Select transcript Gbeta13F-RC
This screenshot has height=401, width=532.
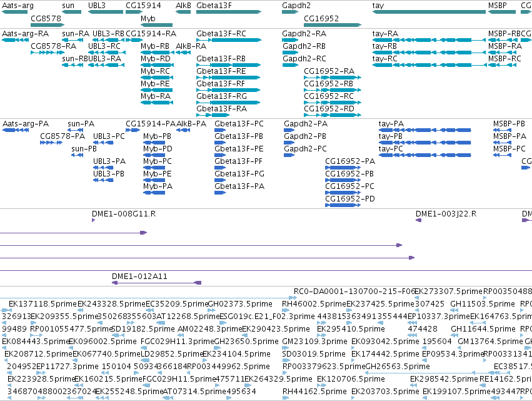229,40
